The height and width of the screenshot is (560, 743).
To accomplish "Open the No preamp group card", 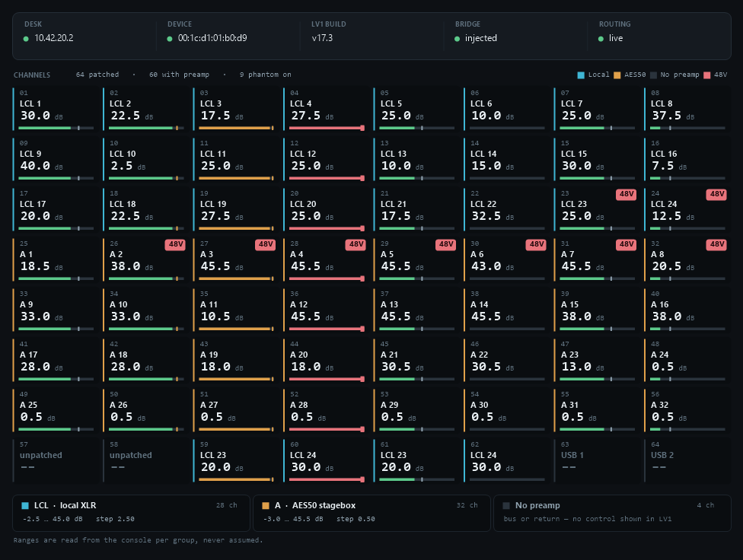I will coord(612,513).
